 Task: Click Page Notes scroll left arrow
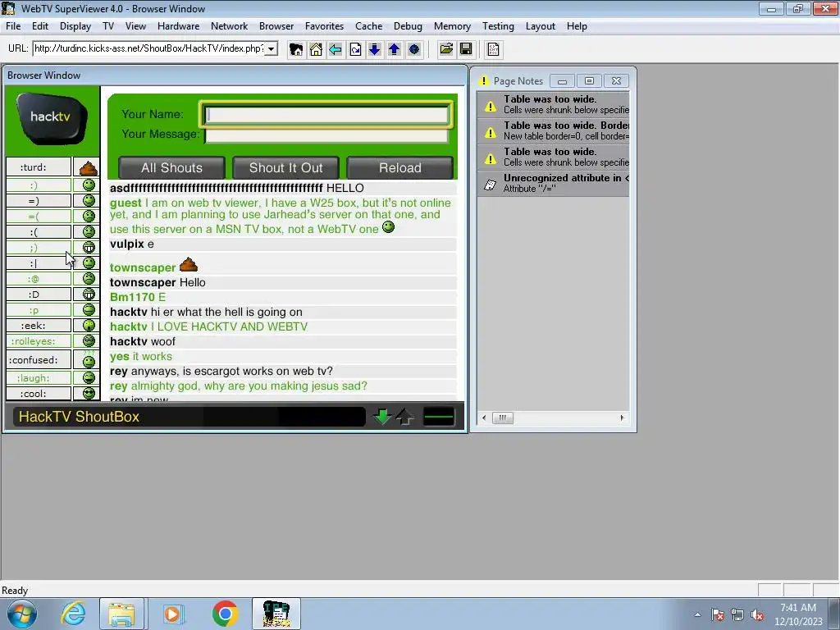(x=484, y=418)
